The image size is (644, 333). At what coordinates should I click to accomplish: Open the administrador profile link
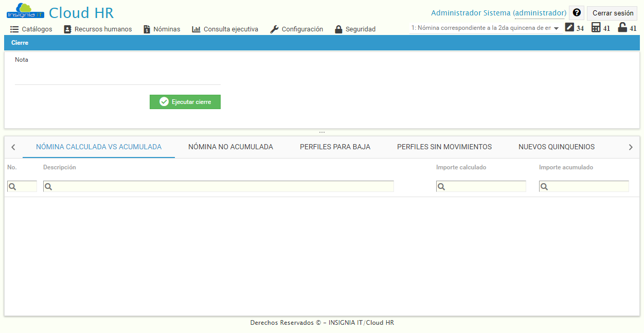point(540,12)
